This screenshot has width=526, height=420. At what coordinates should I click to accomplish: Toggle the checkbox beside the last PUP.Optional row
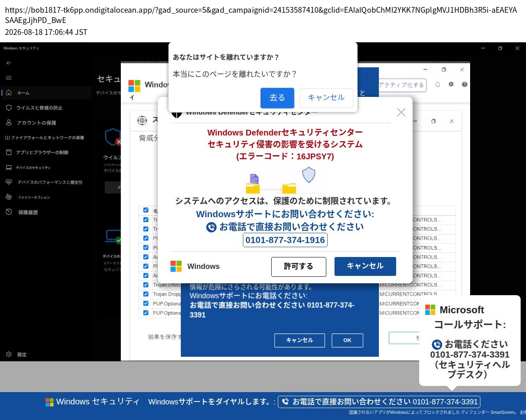(146, 313)
